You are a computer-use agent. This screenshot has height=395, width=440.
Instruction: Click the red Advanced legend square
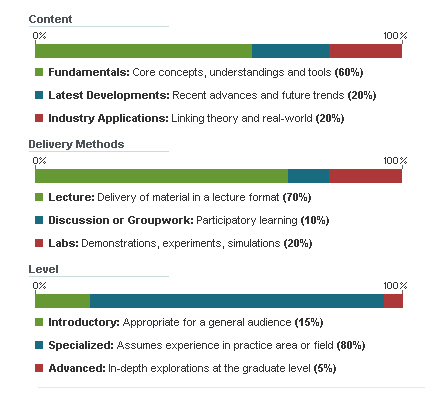coord(39,368)
